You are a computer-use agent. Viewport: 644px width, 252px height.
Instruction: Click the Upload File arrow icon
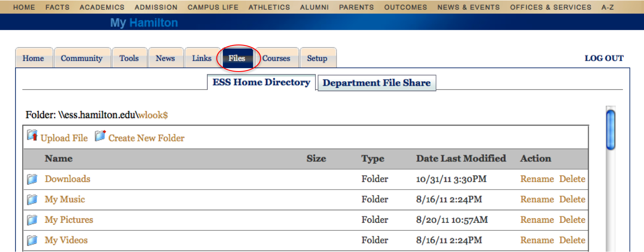[x=32, y=136]
